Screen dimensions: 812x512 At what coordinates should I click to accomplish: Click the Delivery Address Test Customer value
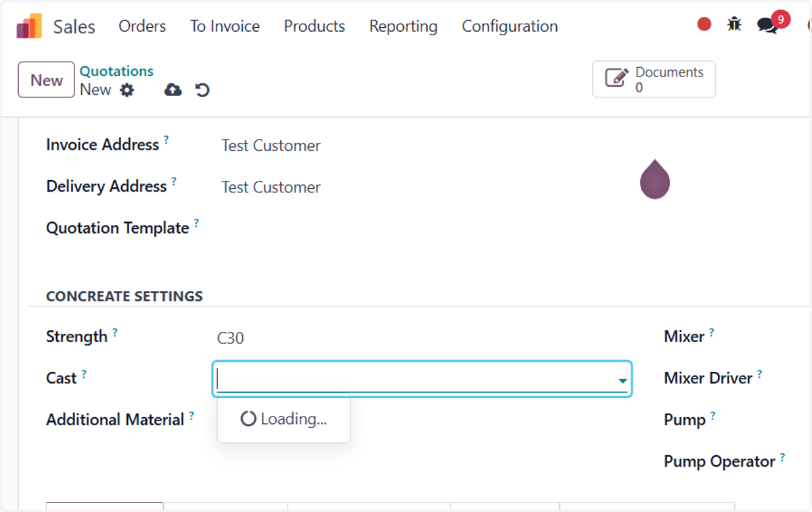tap(271, 187)
